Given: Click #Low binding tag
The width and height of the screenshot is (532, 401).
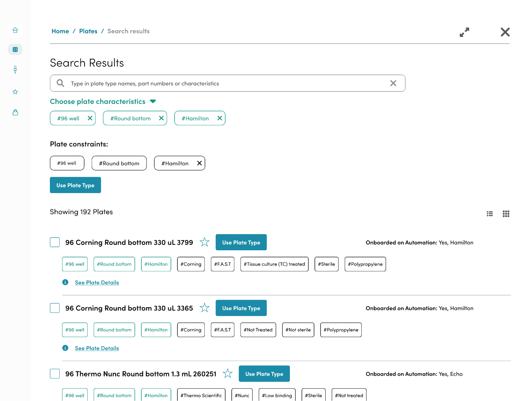Looking at the screenshot, I should click(277, 395).
